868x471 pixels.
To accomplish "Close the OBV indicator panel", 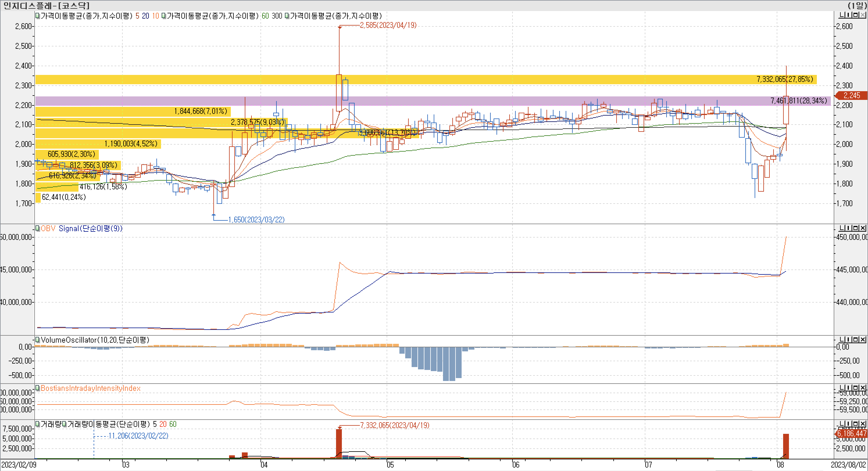I will coord(863,228).
